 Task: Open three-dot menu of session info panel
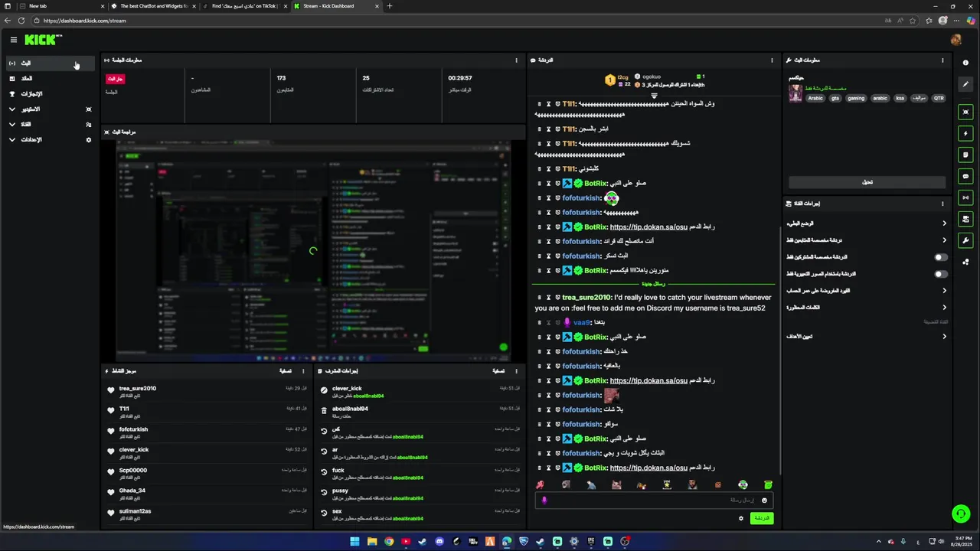(x=516, y=60)
